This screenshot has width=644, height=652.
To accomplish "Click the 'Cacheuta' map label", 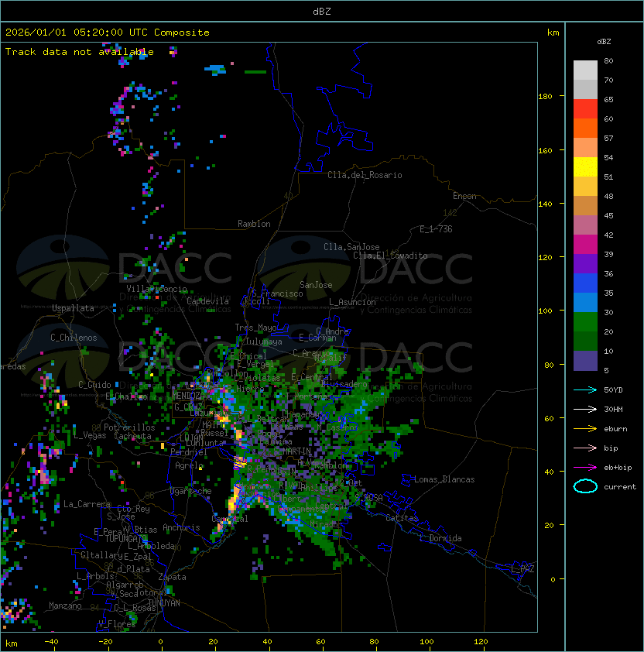I will pyautogui.click(x=132, y=436).
